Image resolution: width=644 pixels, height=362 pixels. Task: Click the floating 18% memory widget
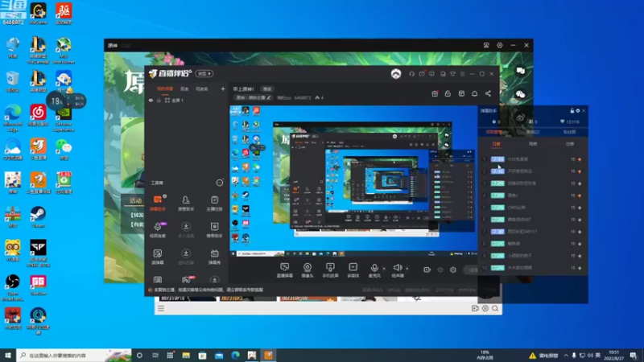click(66, 101)
